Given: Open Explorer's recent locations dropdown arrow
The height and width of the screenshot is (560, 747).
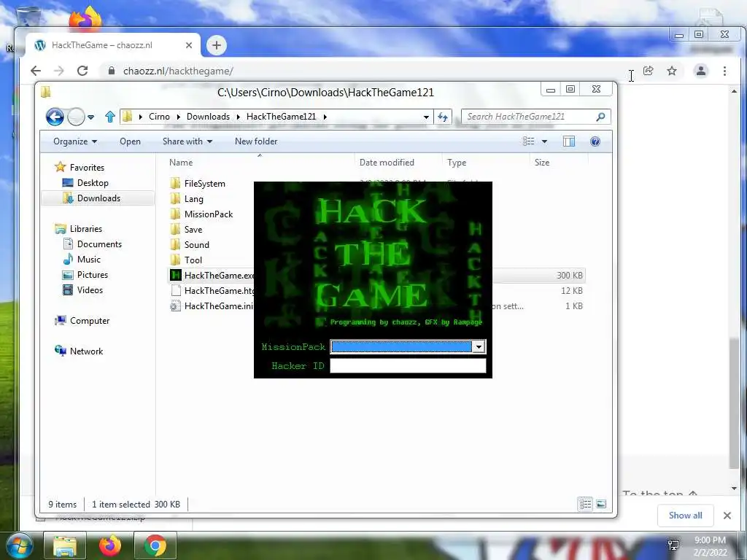Looking at the screenshot, I should click(x=91, y=117).
